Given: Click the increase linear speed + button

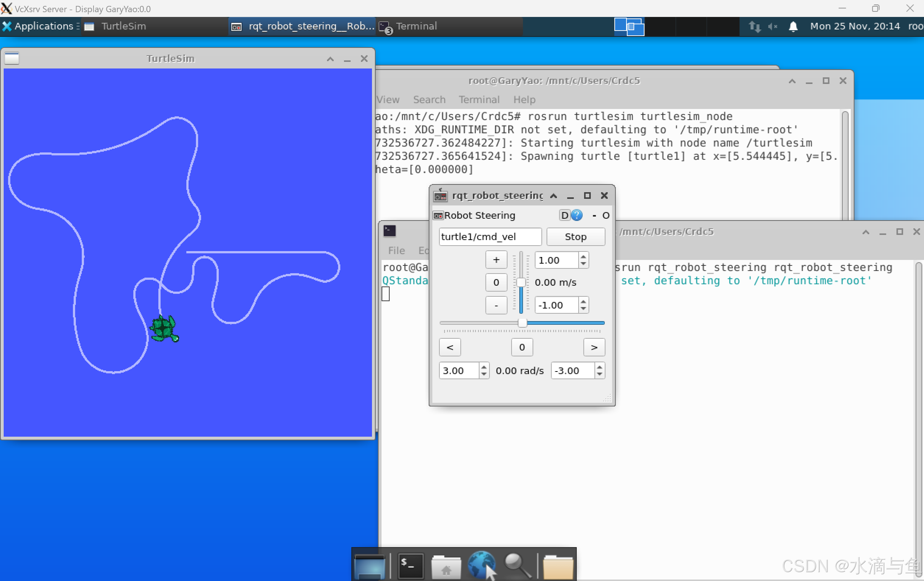Looking at the screenshot, I should tap(496, 260).
